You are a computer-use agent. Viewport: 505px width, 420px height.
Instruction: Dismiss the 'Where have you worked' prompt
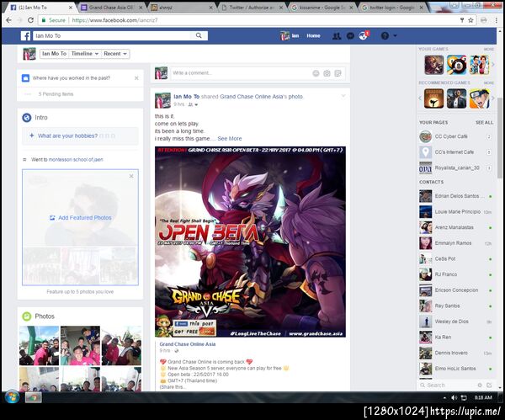(136, 78)
